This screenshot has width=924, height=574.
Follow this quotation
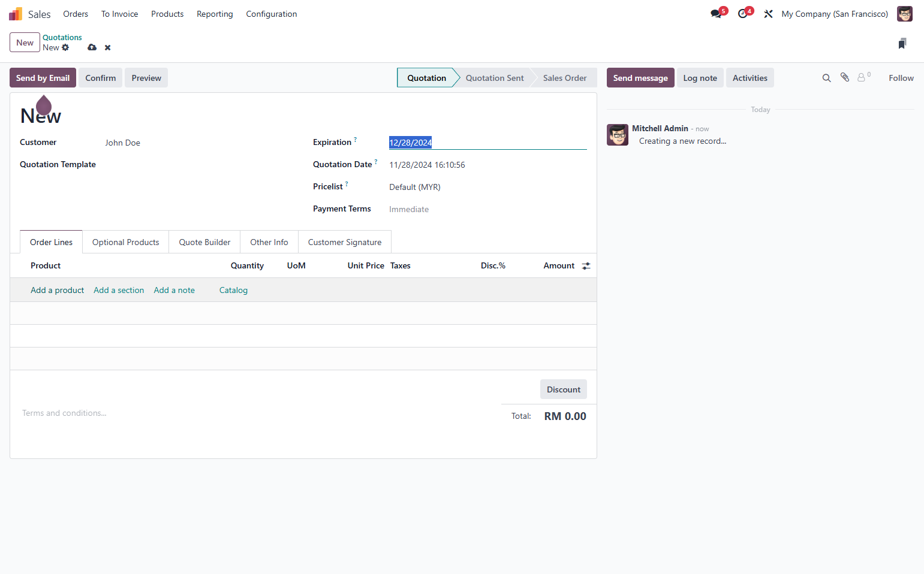coord(901,78)
